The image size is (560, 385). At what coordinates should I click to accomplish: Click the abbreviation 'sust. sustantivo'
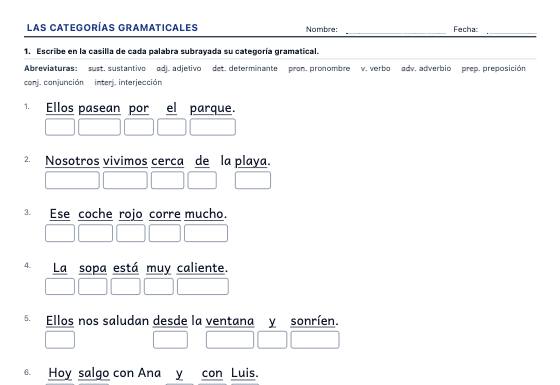point(117,68)
